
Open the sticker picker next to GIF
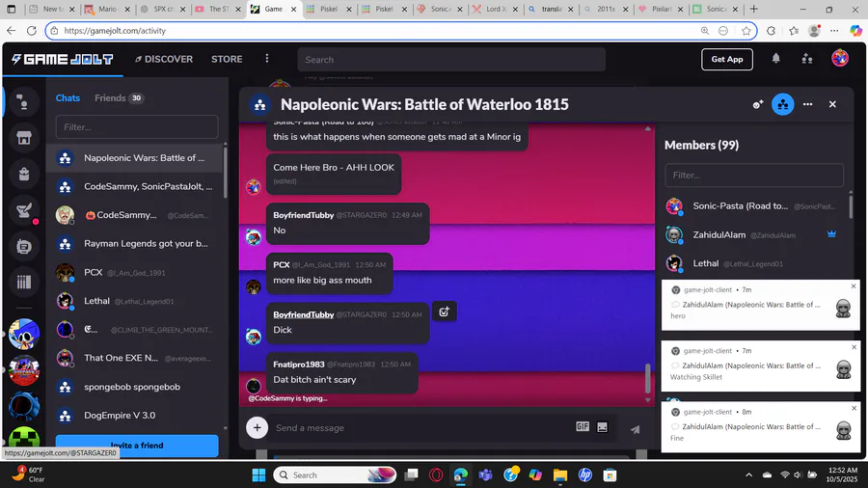(x=602, y=426)
